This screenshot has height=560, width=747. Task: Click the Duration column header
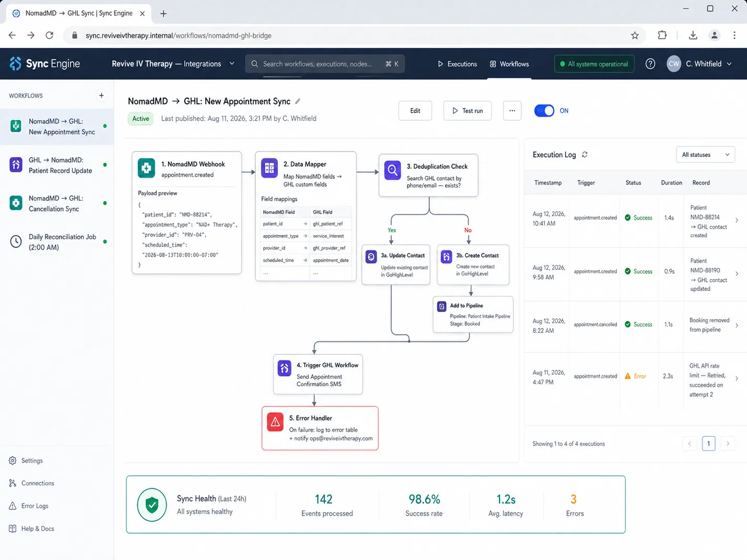672,183
